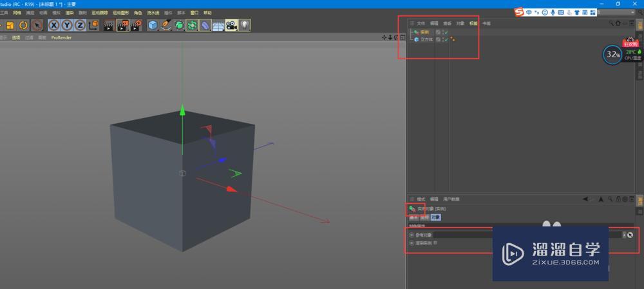Click the 参考对象 object picker icon
Screen dimensions: 644x289
(x=630, y=235)
